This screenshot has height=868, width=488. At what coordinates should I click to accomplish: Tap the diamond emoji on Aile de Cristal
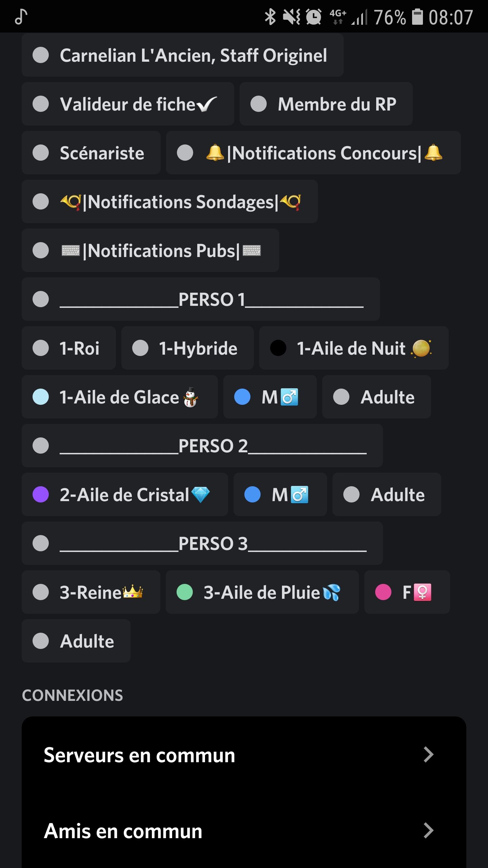point(201,495)
